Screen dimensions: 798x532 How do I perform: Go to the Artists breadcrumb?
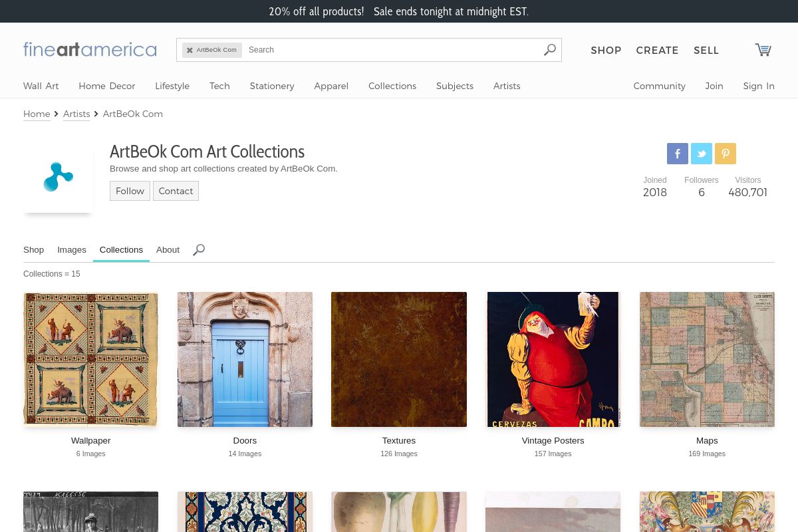[76, 114]
